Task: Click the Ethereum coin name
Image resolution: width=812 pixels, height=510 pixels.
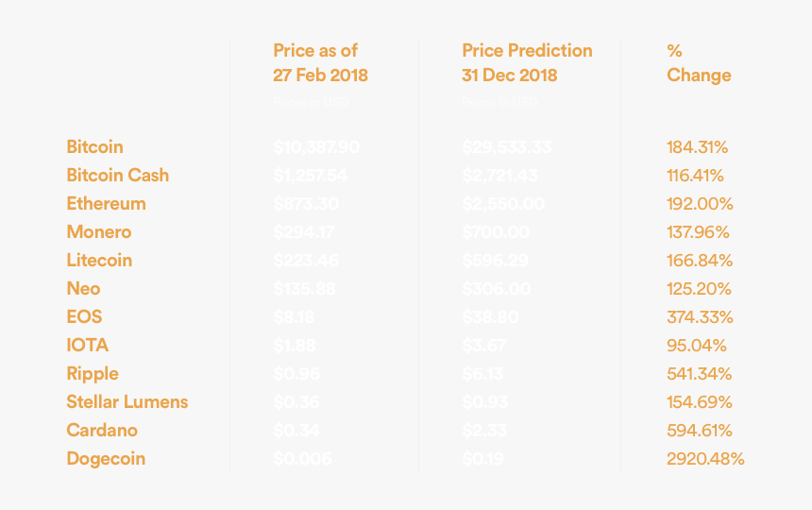Action: [x=106, y=204]
